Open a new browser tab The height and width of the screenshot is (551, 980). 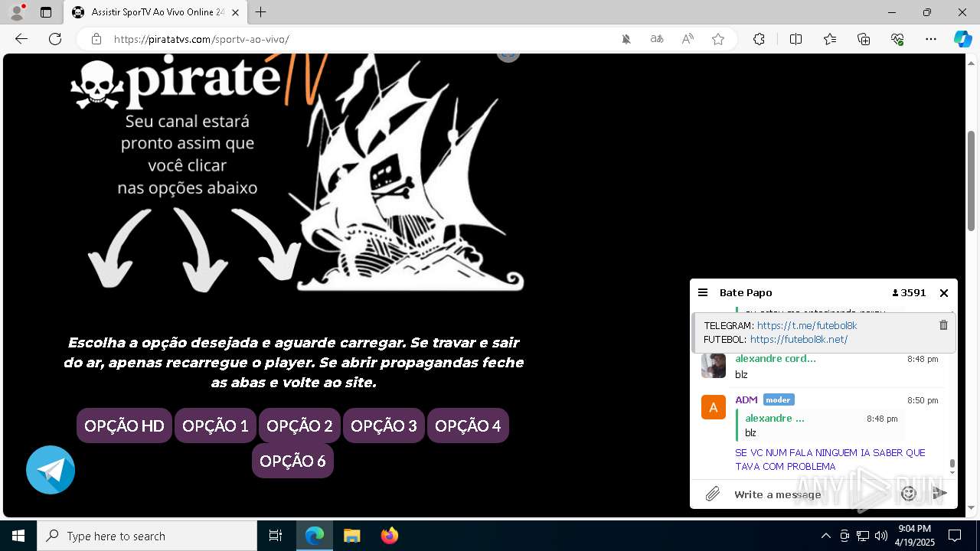261,12
